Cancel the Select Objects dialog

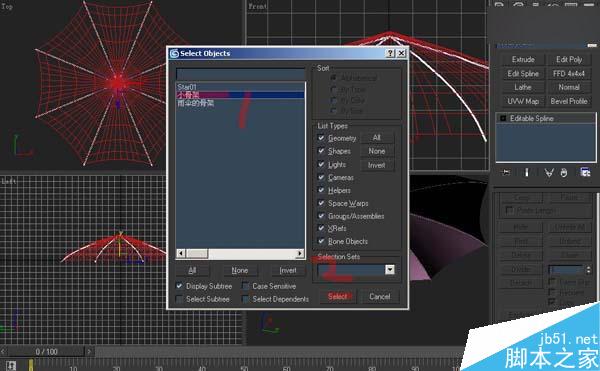tap(379, 296)
